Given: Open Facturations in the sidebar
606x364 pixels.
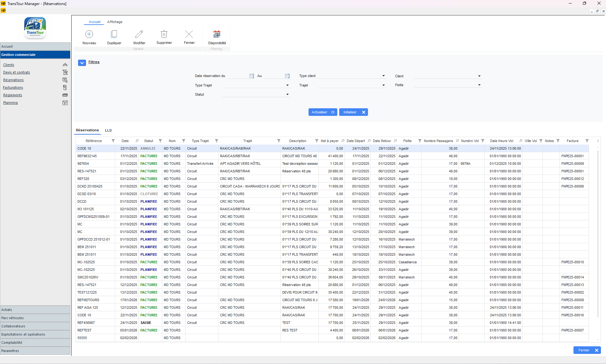Looking at the screenshot, I should 13,87.
